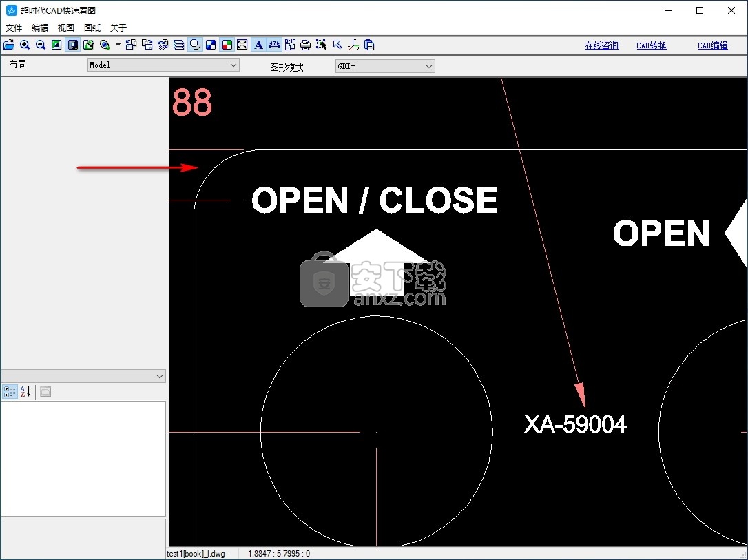The image size is (748, 560).
Task: Open the 关于 menu
Action: pyautogui.click(x=118, y=28)
